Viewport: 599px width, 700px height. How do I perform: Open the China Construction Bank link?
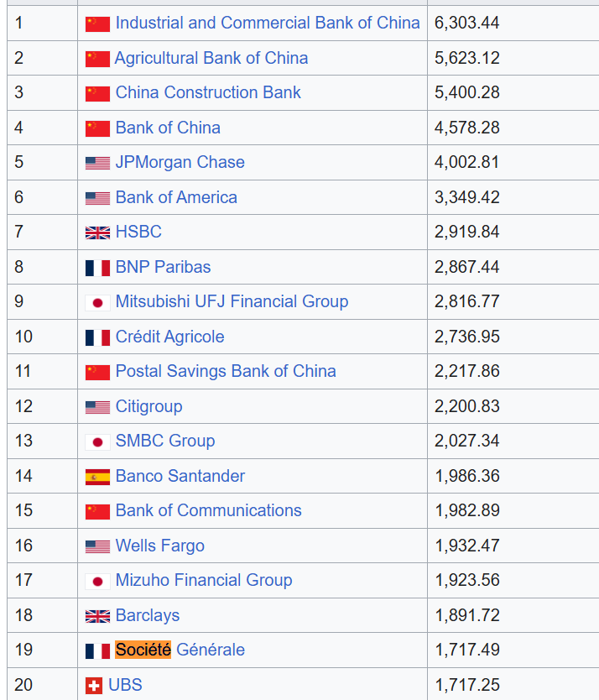coord(208,92)
